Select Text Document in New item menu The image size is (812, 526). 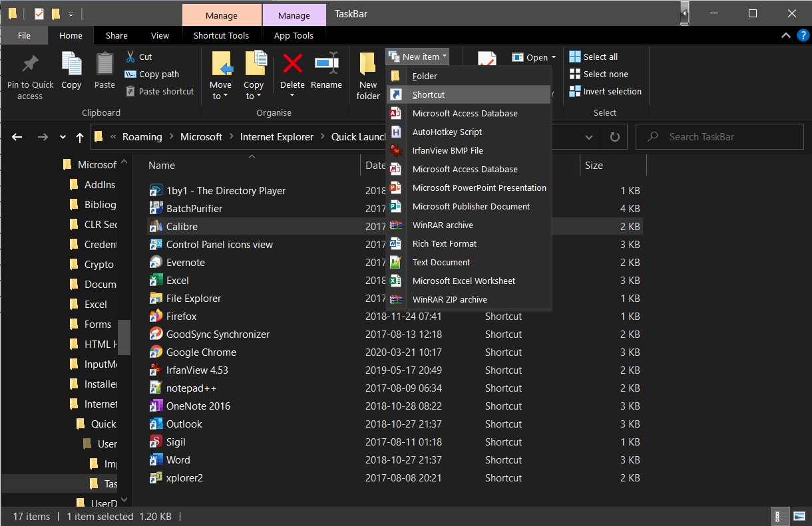pos(441,262)
